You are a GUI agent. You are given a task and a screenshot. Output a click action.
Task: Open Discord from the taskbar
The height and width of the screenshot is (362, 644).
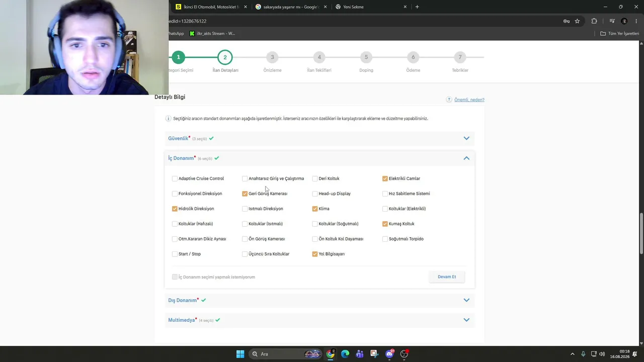[389, 354]
